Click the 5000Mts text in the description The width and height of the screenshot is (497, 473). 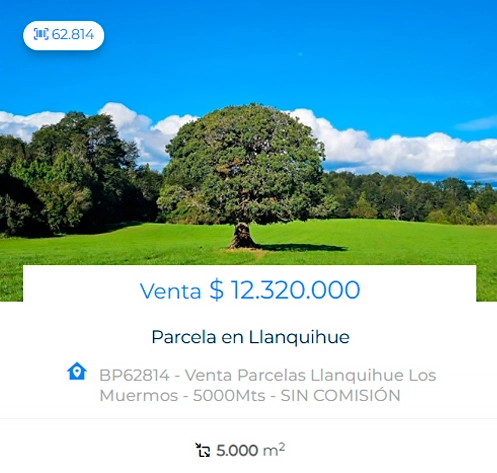pyautogui.click(x=229, y=396)
